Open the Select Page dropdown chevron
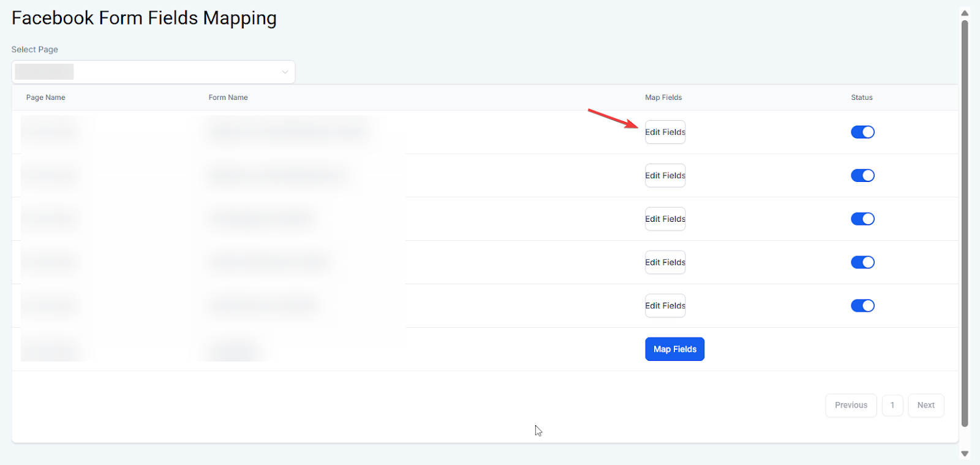The image size is (980, 465). [x=285, y=72]
